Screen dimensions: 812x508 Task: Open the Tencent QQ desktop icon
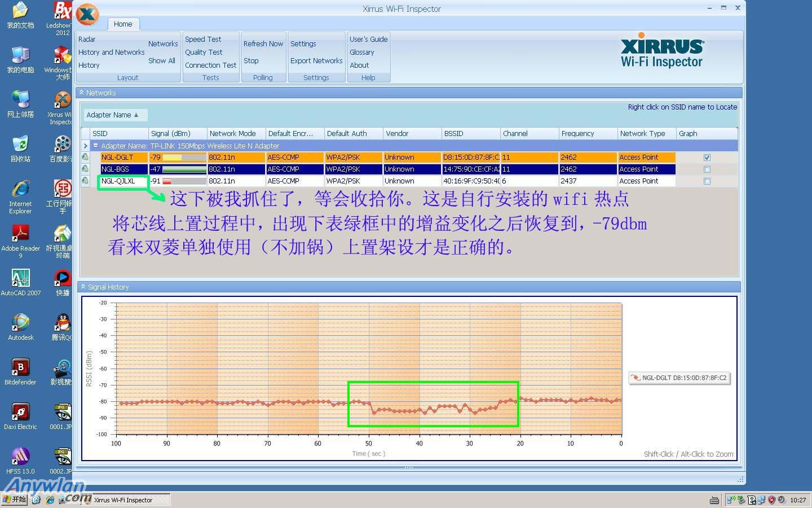click(x=62, y=327)
